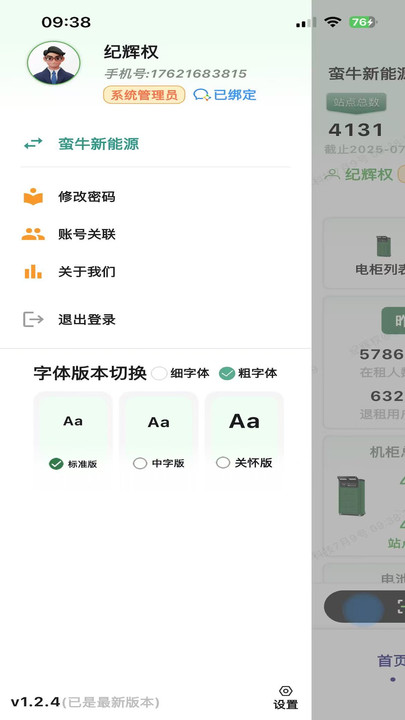Viewport: 405px width, 720px height.
Task: Click the user icon beside 纪辉权 in background
Action: tap(332, 174)
